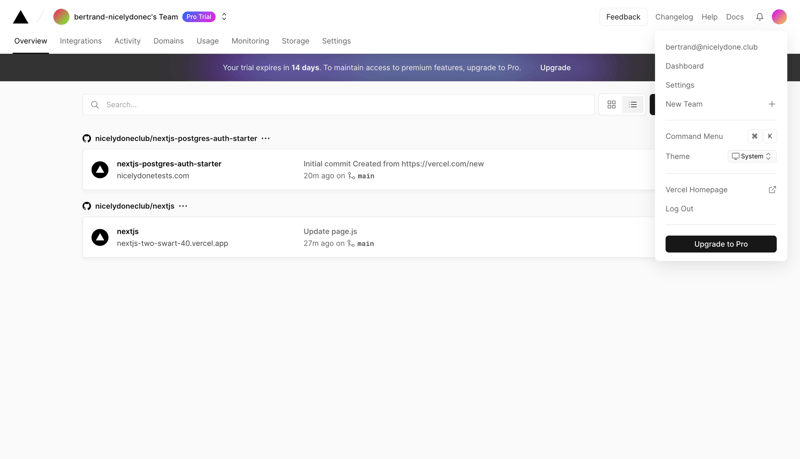Open options menu for nicelydoneclub/nextjs

coord(183,206)
